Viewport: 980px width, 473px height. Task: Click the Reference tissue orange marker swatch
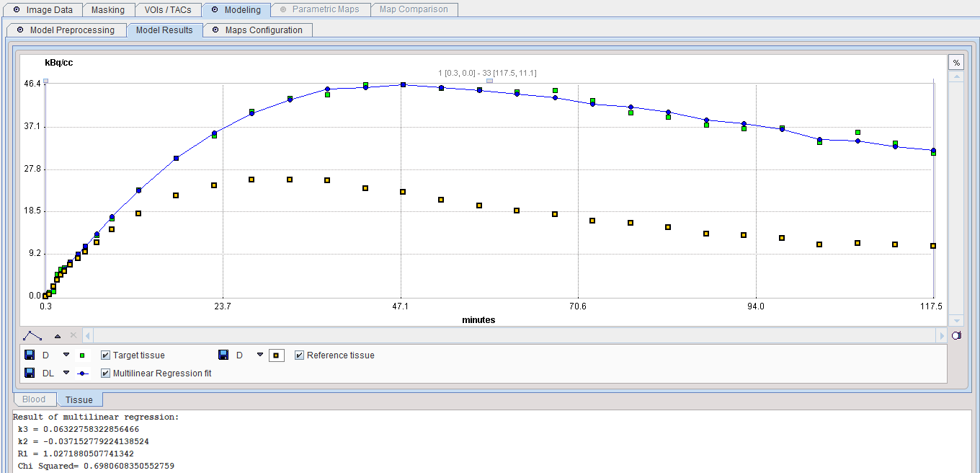276,355
